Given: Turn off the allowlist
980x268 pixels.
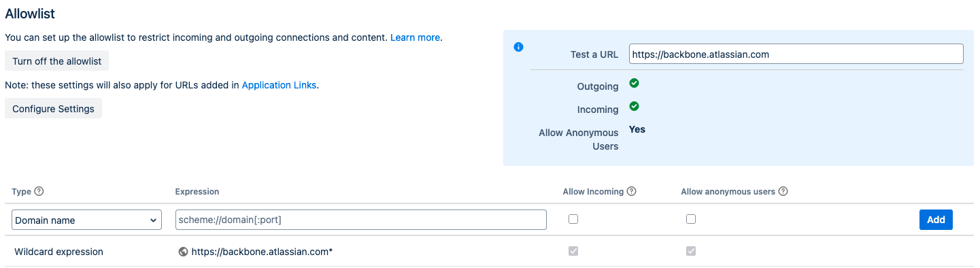Looking at the screenshot, I should 56,61.
